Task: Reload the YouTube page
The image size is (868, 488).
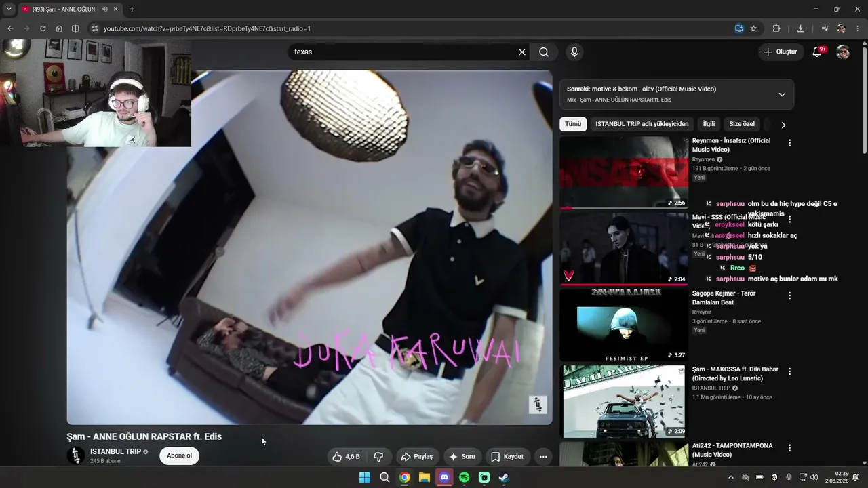Action: [x=43, y=28]
